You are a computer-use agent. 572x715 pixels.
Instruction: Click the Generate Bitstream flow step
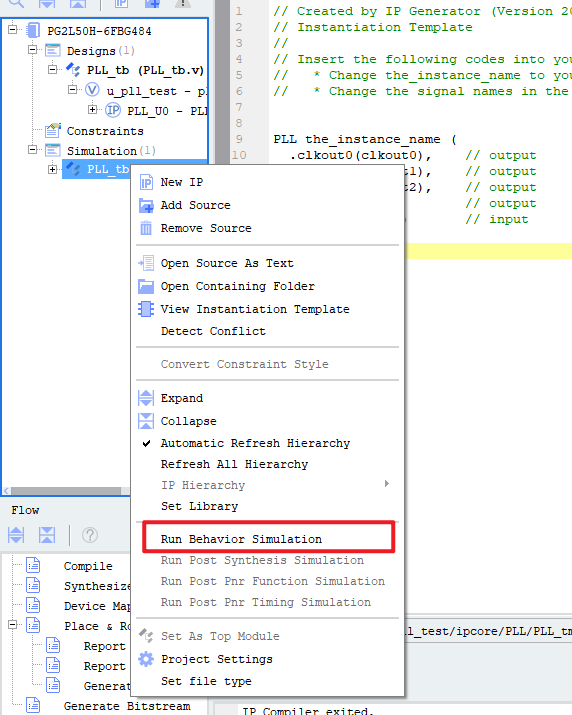(x=127, y=706)
